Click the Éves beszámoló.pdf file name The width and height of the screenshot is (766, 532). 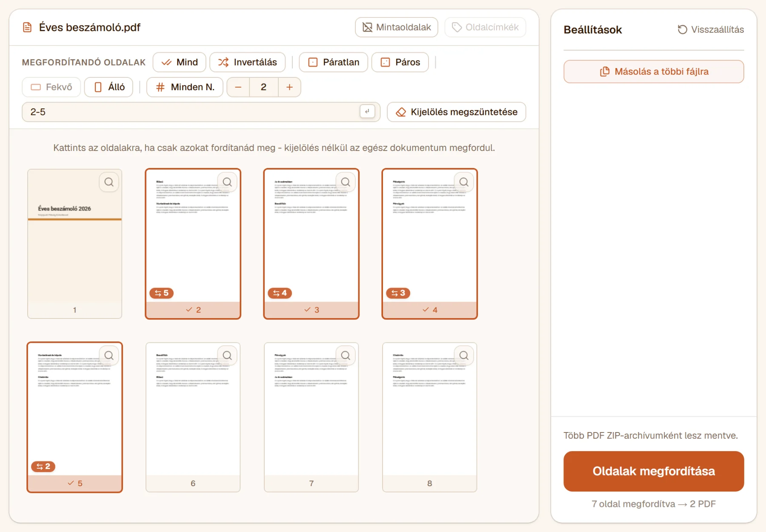[90, 28]
